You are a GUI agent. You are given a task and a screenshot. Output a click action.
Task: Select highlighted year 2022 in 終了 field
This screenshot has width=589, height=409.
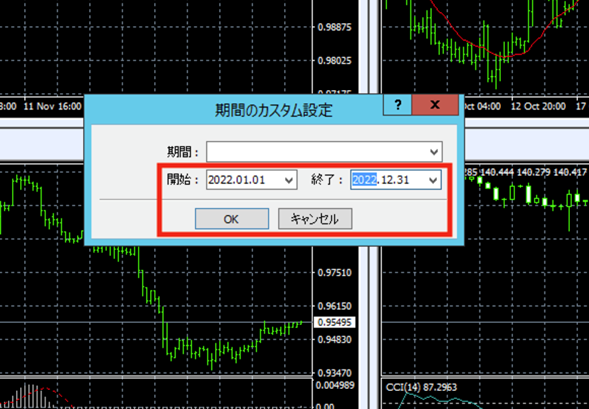(x=364, y=180)
